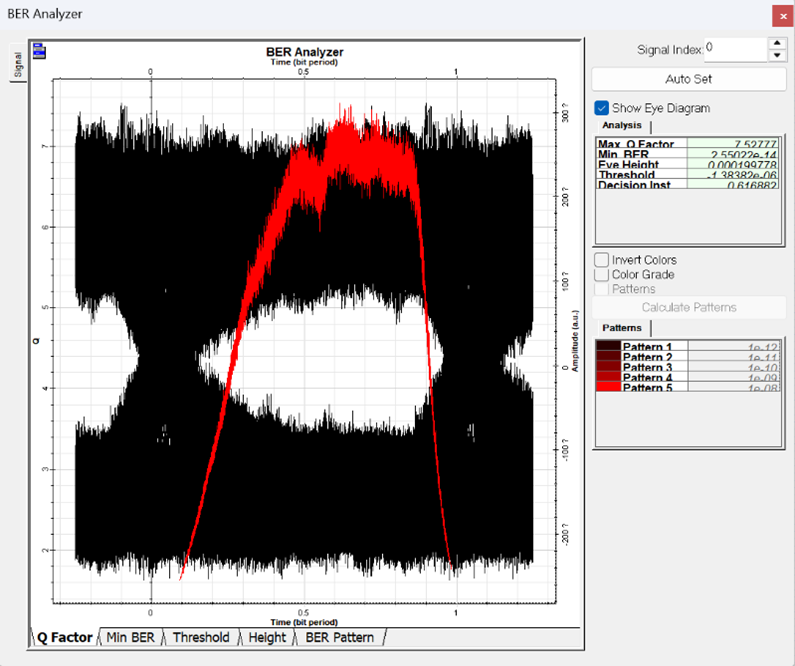
Task: Uncheck Show Eye Diagram checkbox
Action: click(601, 108)
